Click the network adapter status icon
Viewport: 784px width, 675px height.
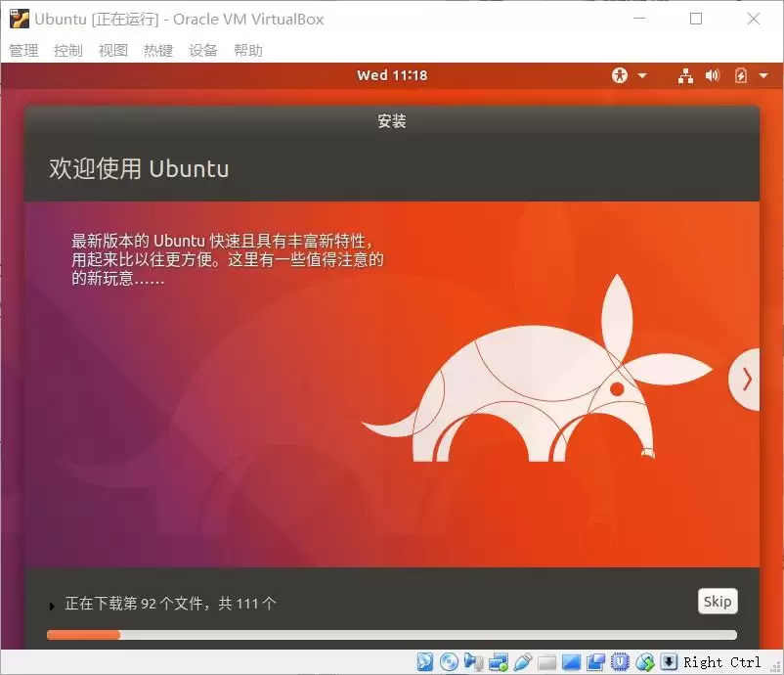pos(498,661)
